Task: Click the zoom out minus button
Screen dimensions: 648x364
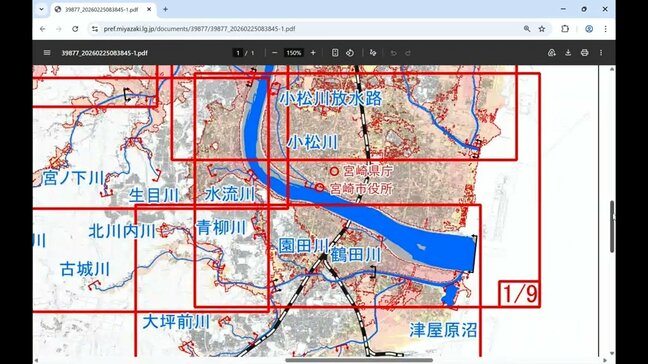Action: coord(274,53)
